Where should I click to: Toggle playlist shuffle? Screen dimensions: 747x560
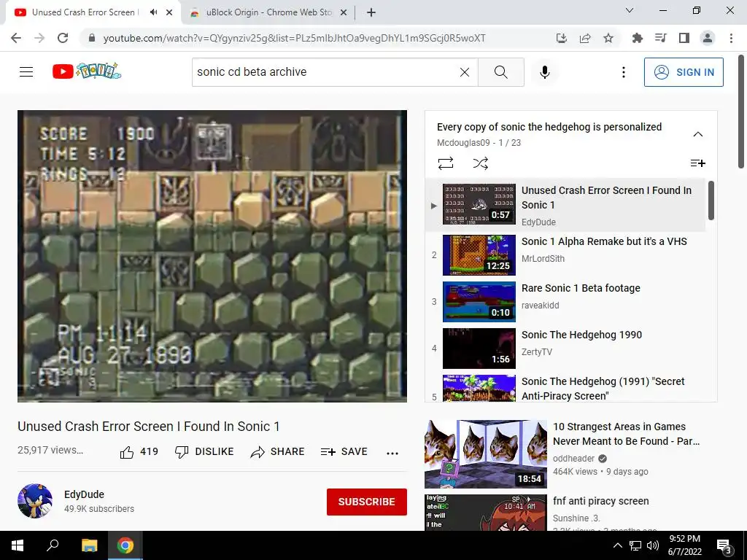[480, 163]
